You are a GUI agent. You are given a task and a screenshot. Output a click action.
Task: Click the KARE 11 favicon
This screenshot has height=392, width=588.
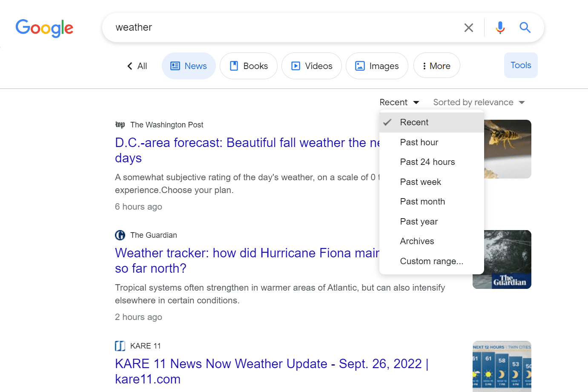(120, 346)
